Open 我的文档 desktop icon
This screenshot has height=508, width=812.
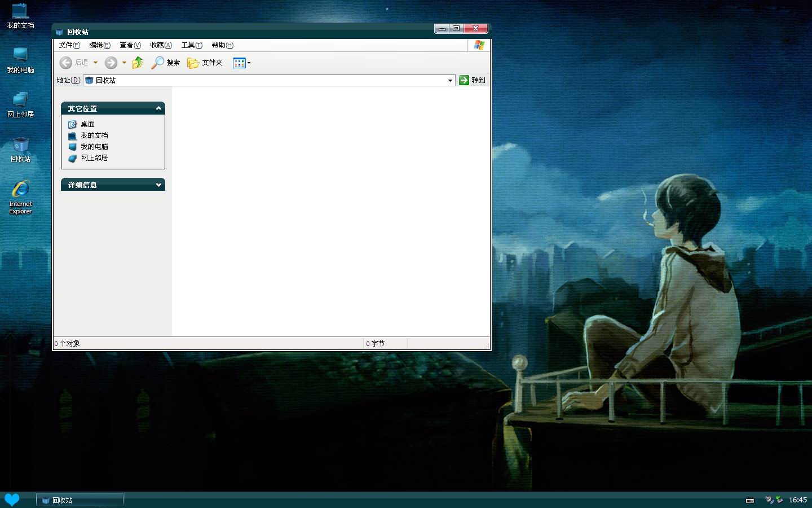pos(20,16)
